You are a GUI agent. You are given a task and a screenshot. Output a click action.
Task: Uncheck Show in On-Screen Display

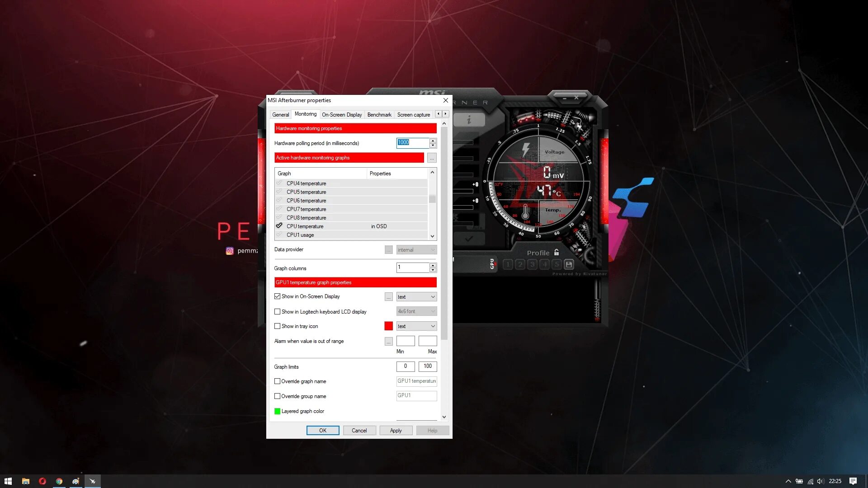(277, 296)
